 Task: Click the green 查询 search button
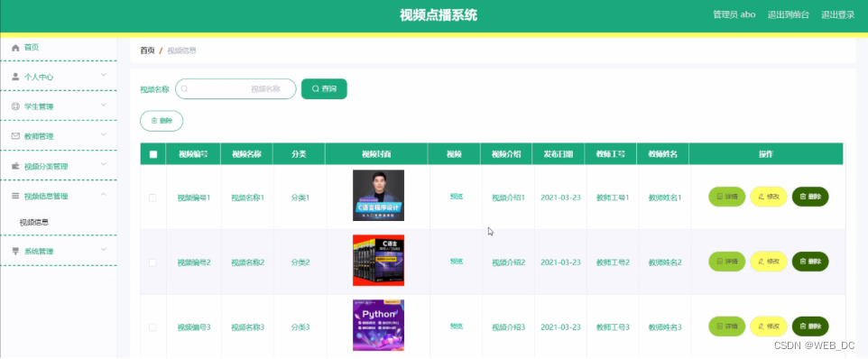point(324,88)
